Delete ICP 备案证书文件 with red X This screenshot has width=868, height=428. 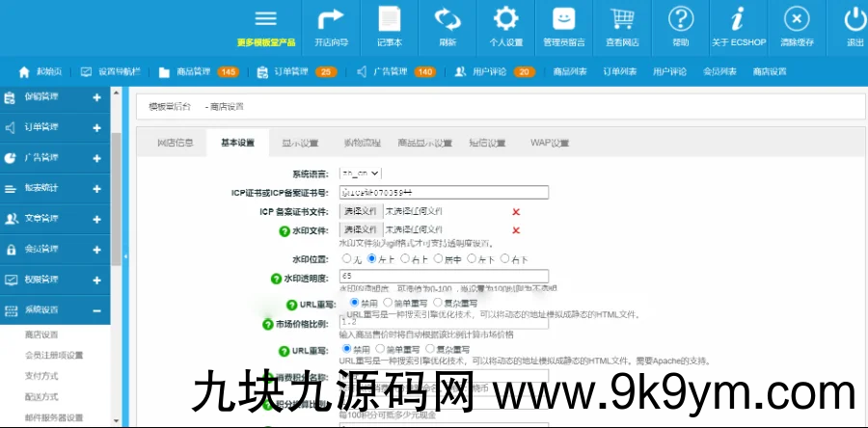[x=516, y=211]
